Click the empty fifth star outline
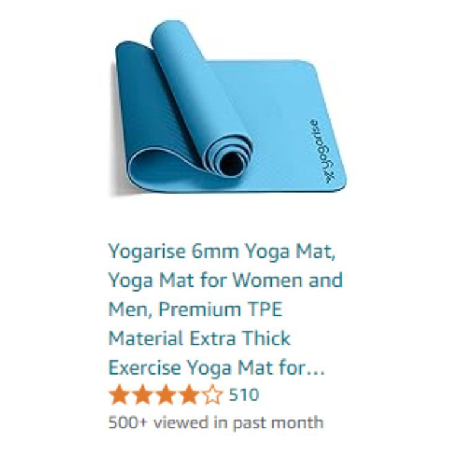The width and height of the screenshot is (476, 460). pyautogui.click(x=212, y=395)
